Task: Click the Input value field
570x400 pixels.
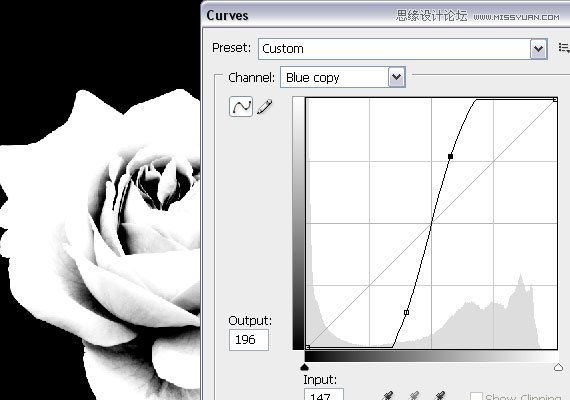Action: pyautogui.click(x=324, y=395)
